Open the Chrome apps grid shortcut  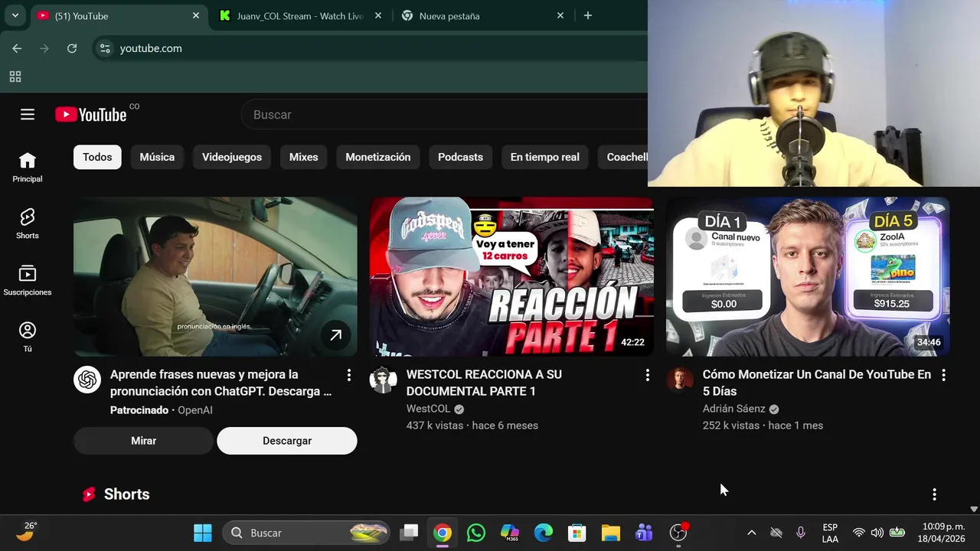click(15, 77)
